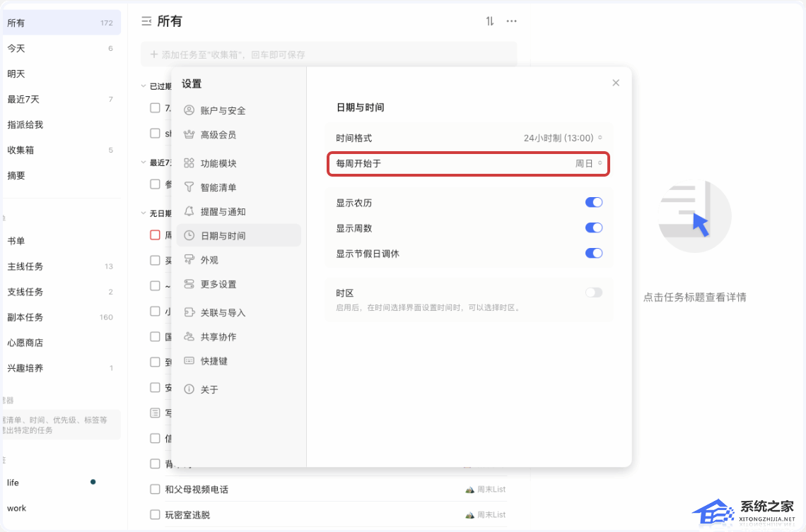Open the three-dot more options menu
Screen dimensions: 806x532
[511, 21]
